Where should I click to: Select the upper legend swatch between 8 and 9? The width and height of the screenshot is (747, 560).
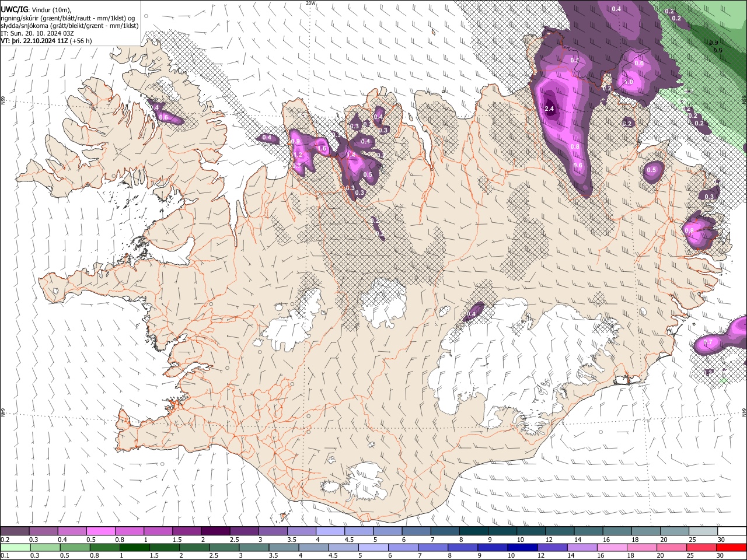click(474, 531)
